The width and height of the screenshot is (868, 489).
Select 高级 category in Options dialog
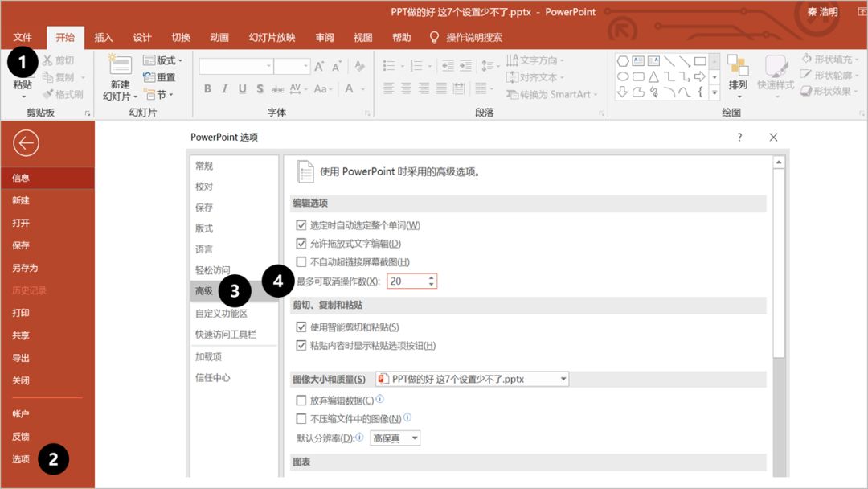234,290
